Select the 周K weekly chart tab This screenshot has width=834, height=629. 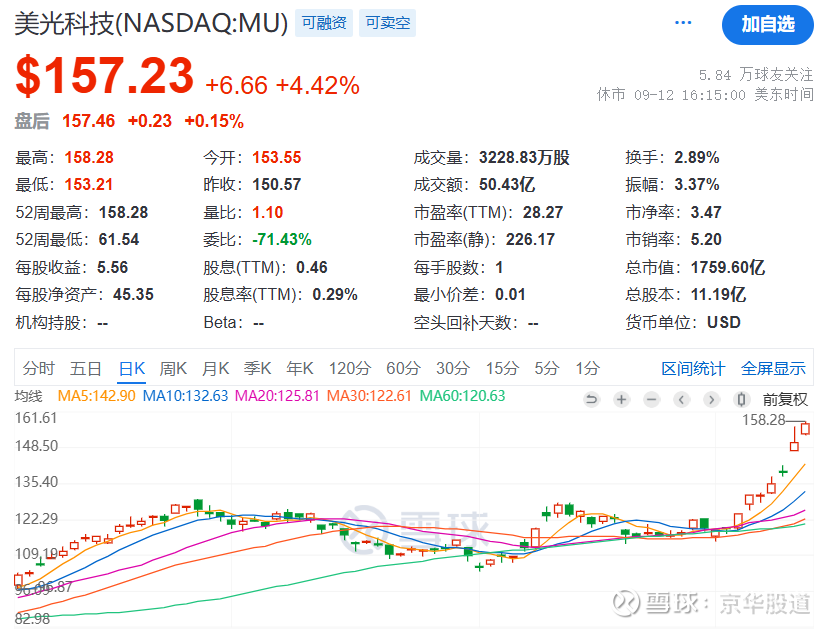[x=173, y=368]
